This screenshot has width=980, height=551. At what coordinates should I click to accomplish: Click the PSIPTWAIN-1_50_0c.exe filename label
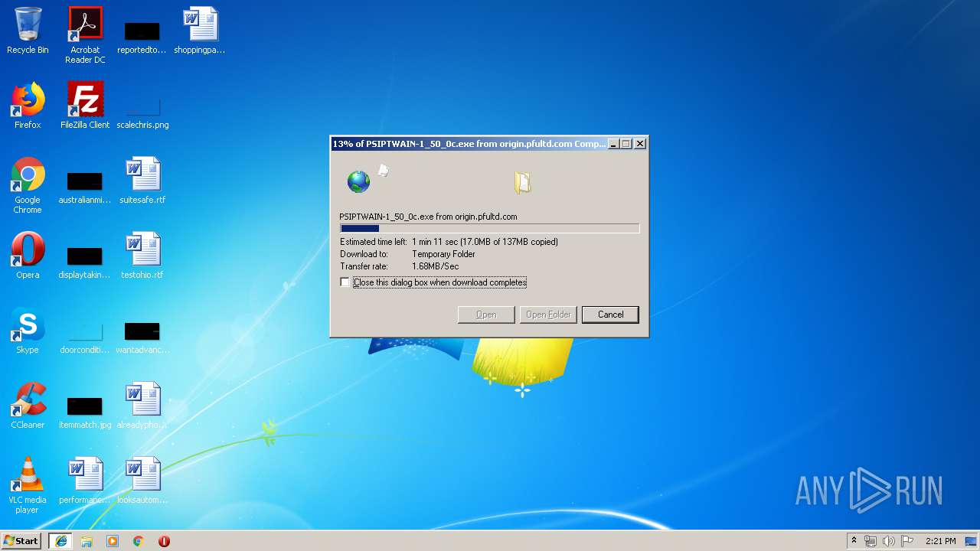(428, 217)
